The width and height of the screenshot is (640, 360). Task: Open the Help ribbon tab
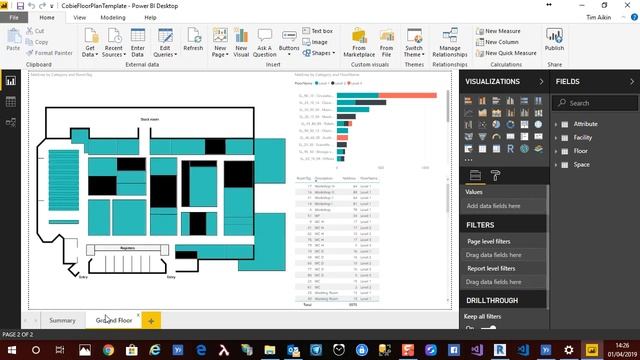point(150,18)
